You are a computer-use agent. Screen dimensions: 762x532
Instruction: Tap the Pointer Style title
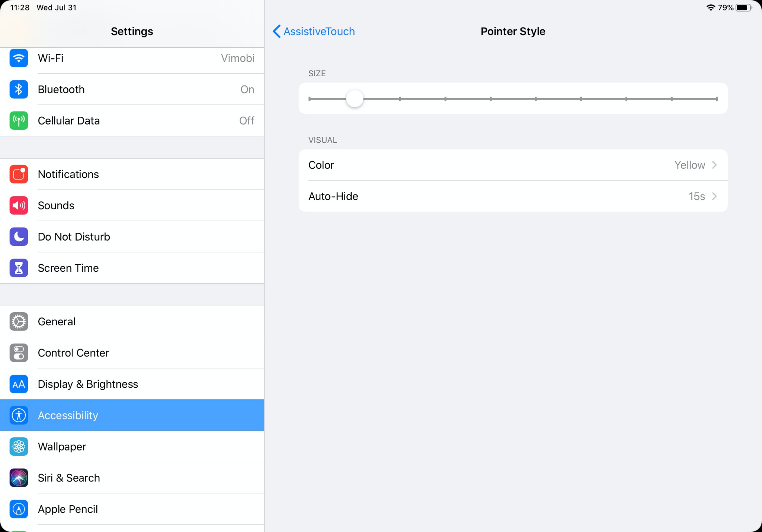(x=513, y=31)
